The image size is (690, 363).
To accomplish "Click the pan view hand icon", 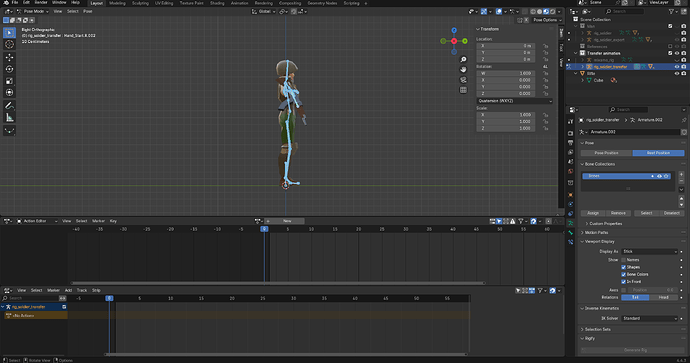I will click(463, 70).
